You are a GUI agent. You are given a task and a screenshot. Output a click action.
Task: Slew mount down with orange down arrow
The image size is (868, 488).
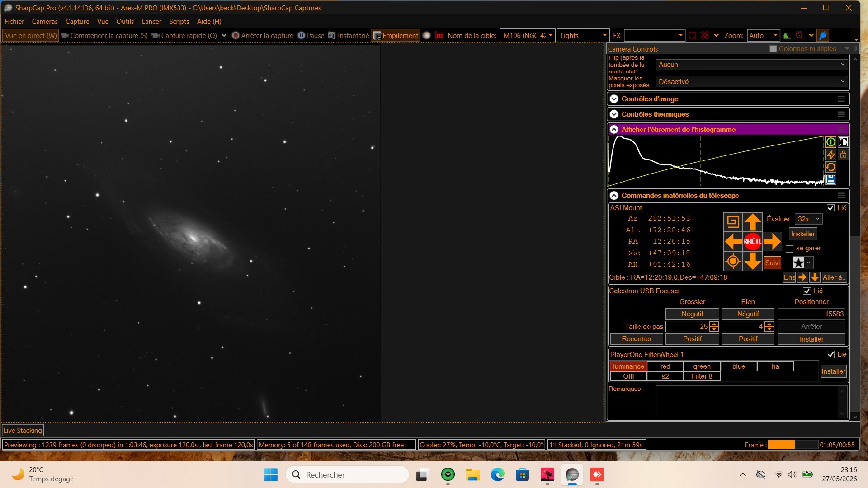pos(753,261)
